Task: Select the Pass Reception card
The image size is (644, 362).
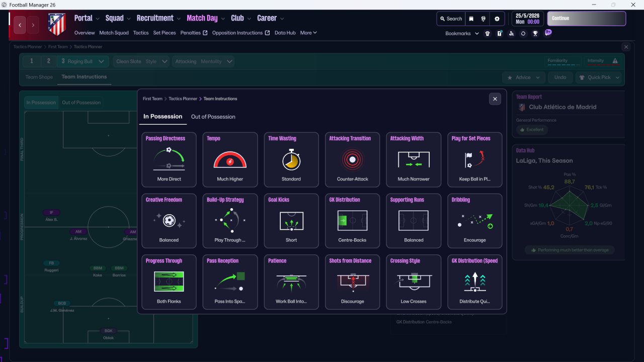Action: coord(230,282)
